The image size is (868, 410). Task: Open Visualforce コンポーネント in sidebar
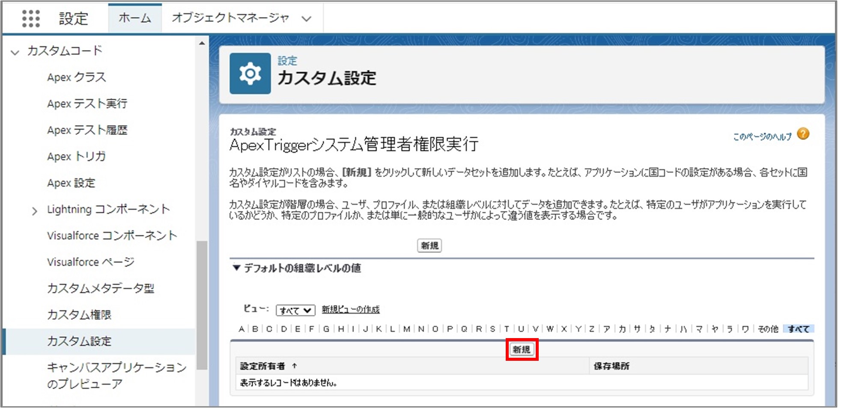(x=112, y=236)
